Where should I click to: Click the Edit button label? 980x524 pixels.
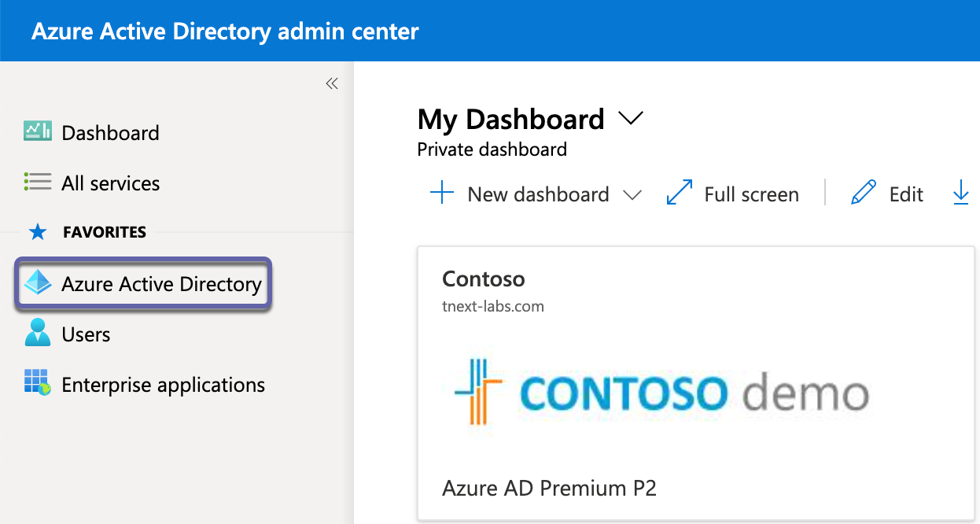906,194
